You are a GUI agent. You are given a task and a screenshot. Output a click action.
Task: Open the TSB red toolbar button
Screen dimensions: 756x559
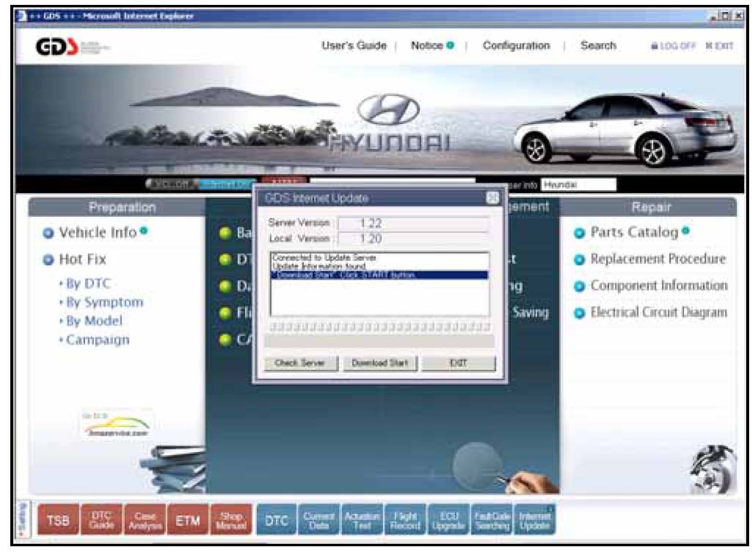(x=58, y=520)
